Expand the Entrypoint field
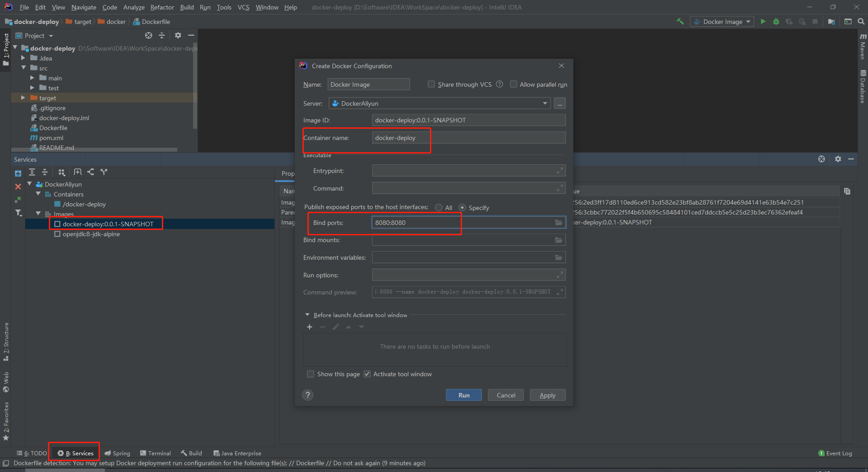The width and height of the screenshot is (868, 472). (560, 170)
